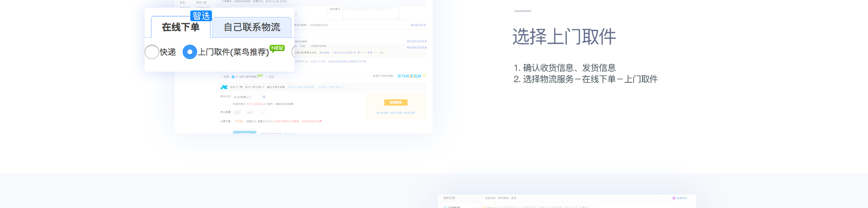Open the 取件时间 2小时快速上门 dropdown

tap(250, 97)
